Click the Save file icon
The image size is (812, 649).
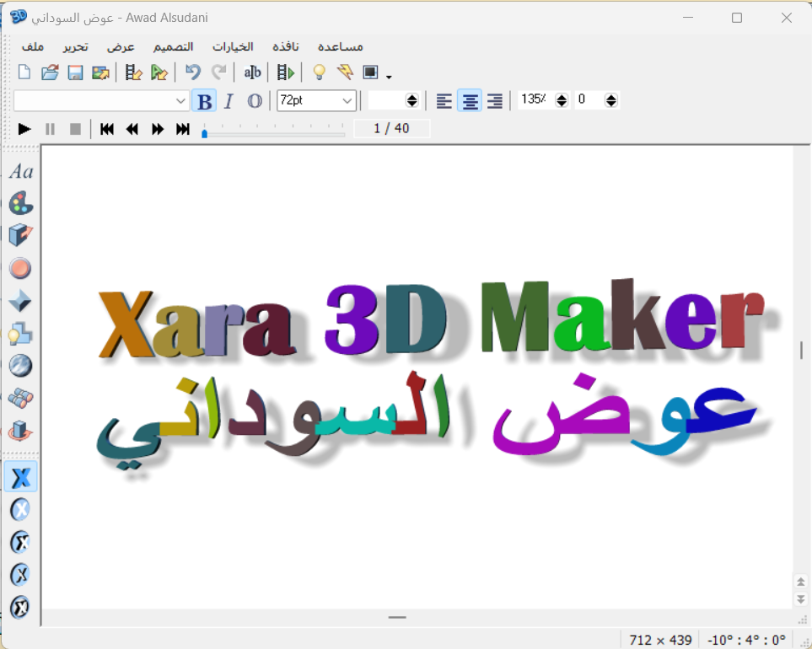(x=75, y=72)
